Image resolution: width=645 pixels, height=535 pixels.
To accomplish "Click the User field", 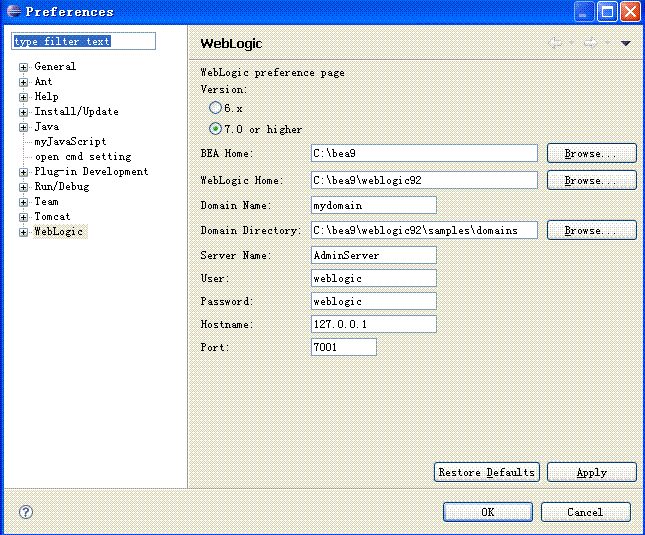I will click(x=374, y=278).
